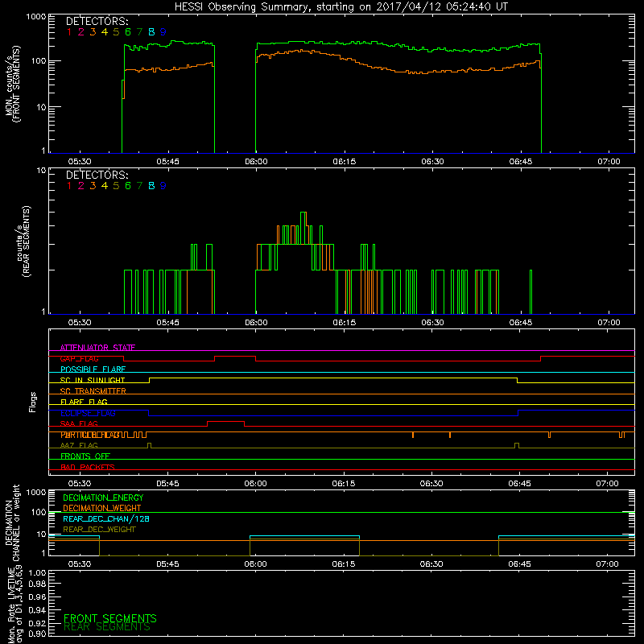Select the PARTICLE_FLAG label
This screenshot has width=644, height=644.
[90, 435]
